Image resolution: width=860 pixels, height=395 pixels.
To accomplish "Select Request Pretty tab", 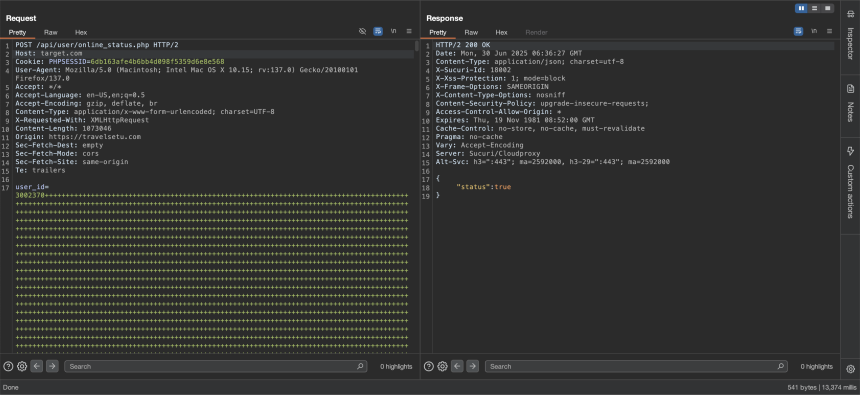I will coord(18,32).
